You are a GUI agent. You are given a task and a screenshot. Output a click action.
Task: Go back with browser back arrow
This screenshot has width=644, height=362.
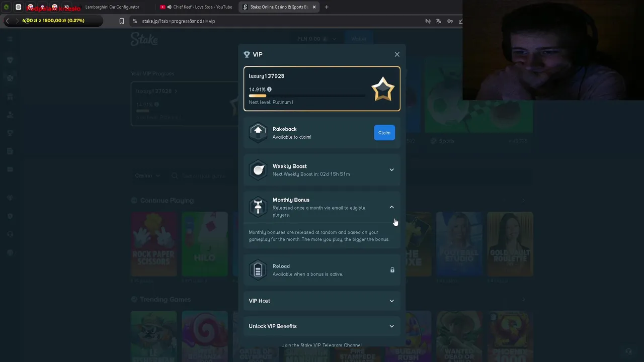coord(7,21)
